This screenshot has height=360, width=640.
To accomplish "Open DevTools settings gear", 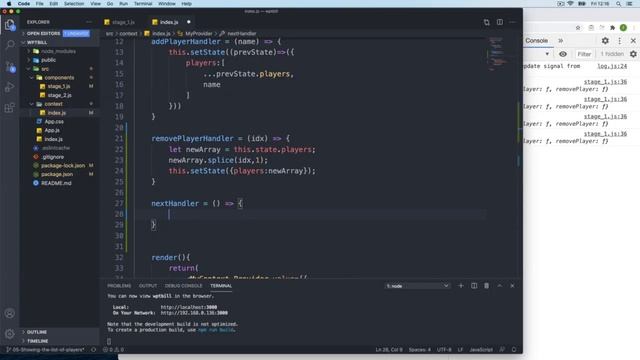I will (605, 40).
